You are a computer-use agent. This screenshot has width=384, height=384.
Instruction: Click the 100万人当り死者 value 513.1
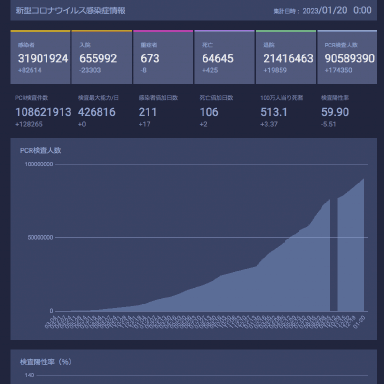[x=274, y=112]
